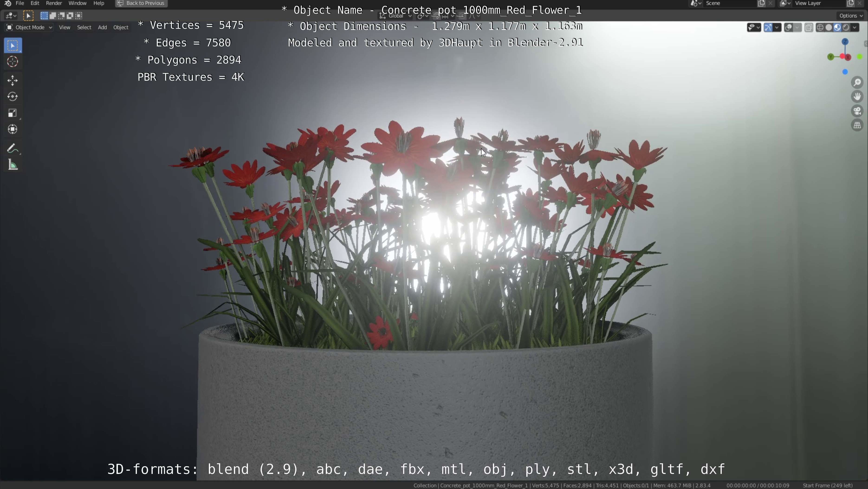Activate the Annotate pencil tool
This screenshot has height=489, width=868.
[13, 148]
